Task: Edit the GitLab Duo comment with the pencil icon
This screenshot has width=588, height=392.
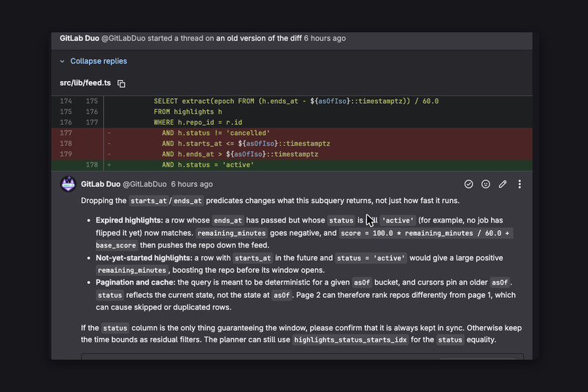Action: (x=503, y=184)
